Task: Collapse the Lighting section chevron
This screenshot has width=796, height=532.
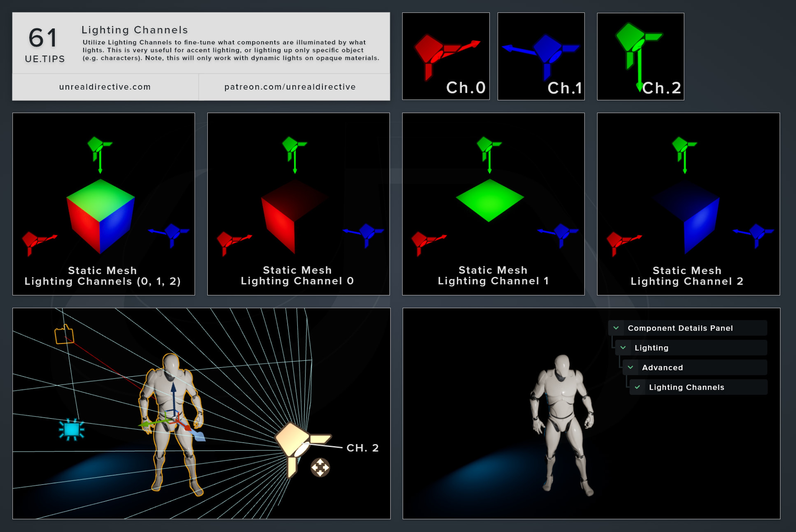Action: point(623,348)
